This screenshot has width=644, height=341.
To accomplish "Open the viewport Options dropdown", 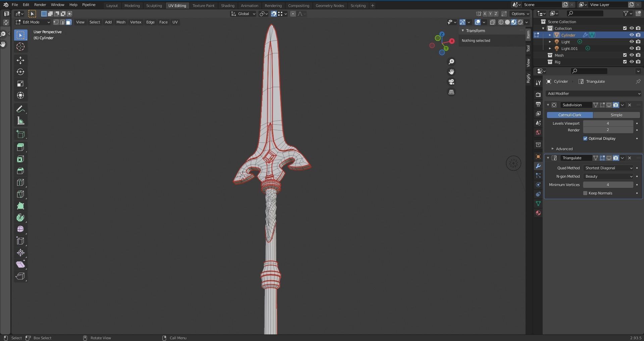I will coord(520,14).
